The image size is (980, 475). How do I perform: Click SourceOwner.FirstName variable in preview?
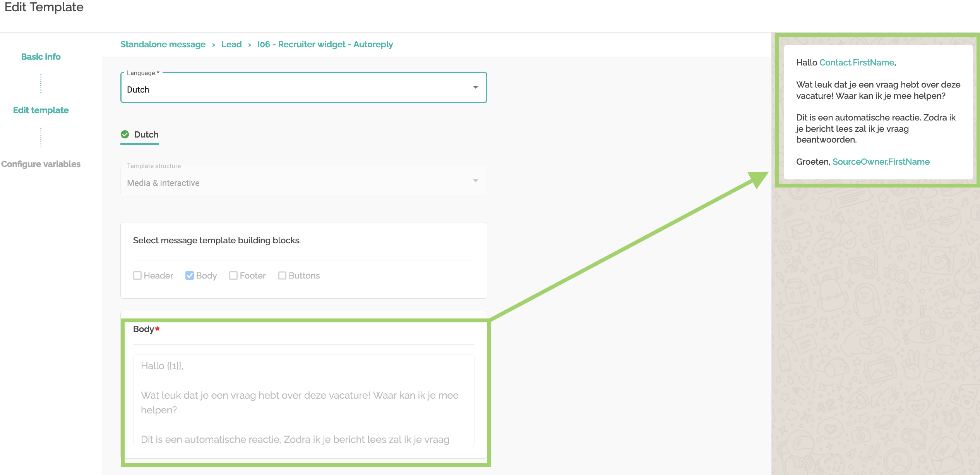click(x=881, y=162)
